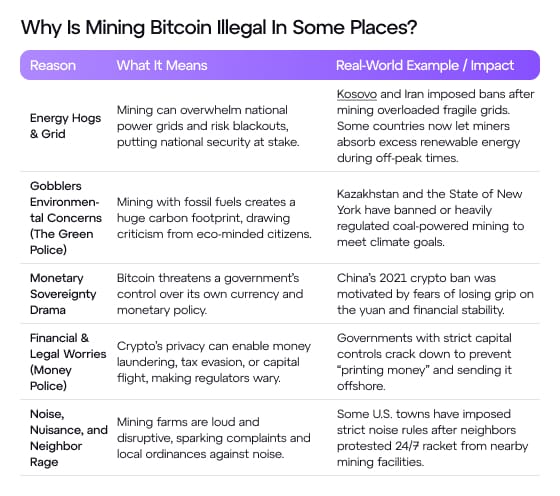Click the strict capital controls example text
The image size is (560, 496).
[424, 361]
